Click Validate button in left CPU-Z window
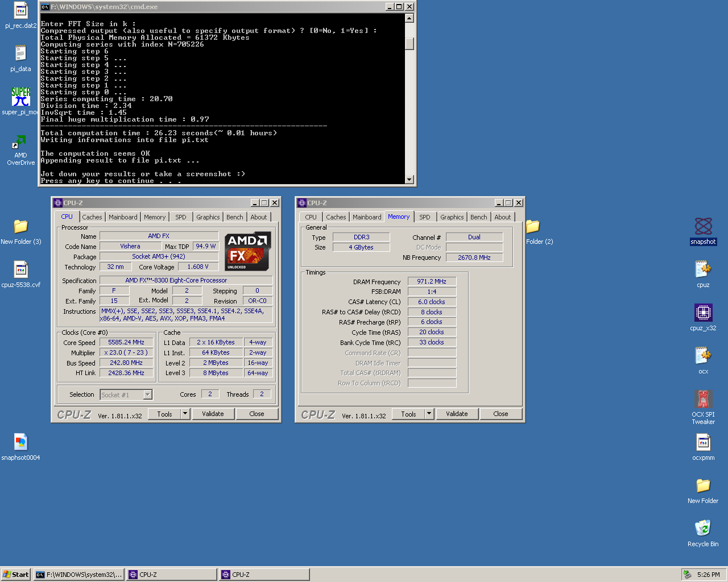 (x=213, y=414)
